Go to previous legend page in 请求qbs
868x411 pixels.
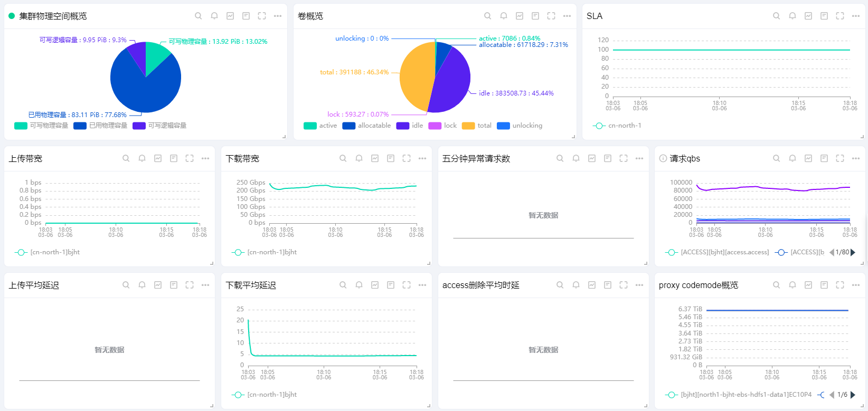[x=832, y=252]
